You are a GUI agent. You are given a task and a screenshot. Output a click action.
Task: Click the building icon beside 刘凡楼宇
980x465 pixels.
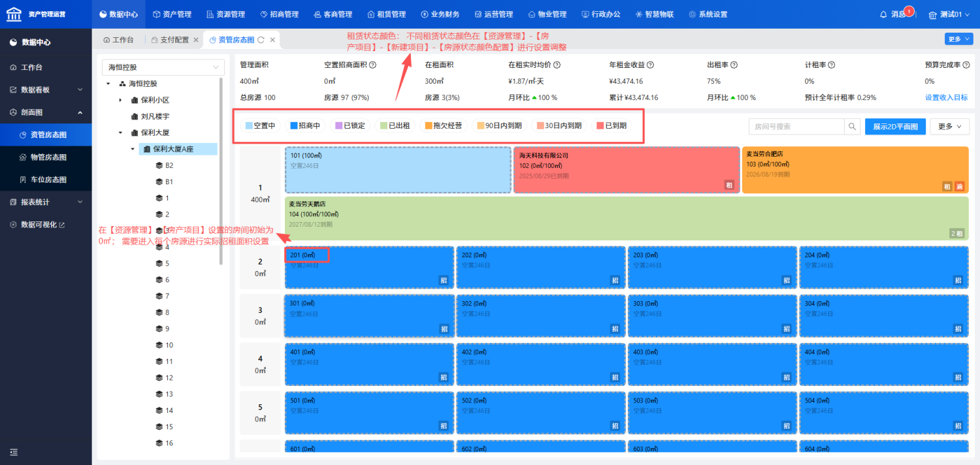[135, 116]
